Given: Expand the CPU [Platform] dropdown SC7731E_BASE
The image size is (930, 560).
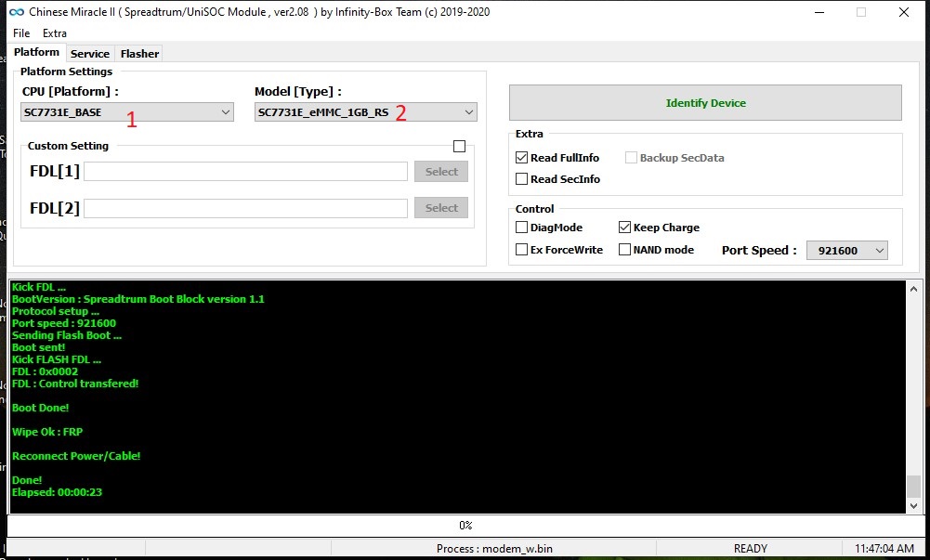Looking at the screenshot, I should [x=127, y=112].
